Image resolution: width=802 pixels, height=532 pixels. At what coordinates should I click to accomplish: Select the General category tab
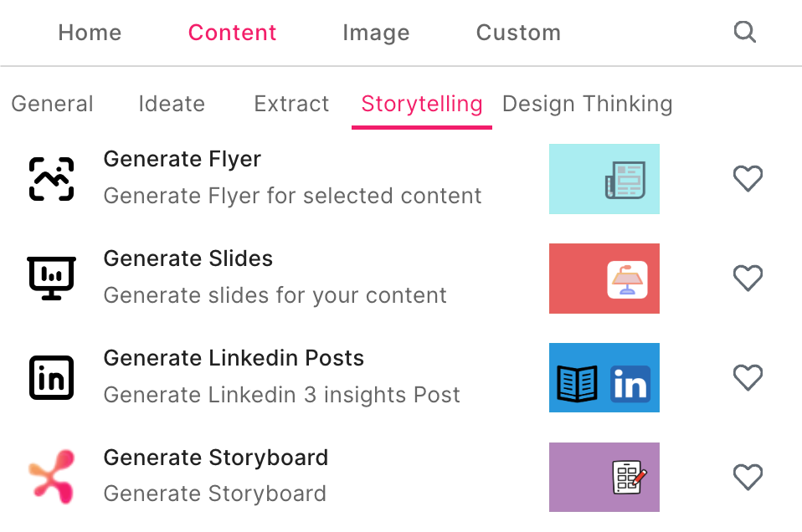[x=52, y=104]
